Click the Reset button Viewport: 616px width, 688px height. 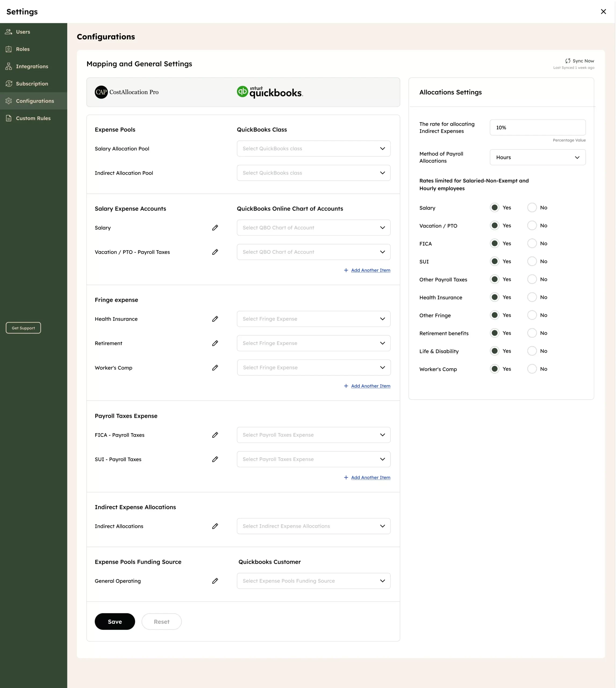click(162, 622)
